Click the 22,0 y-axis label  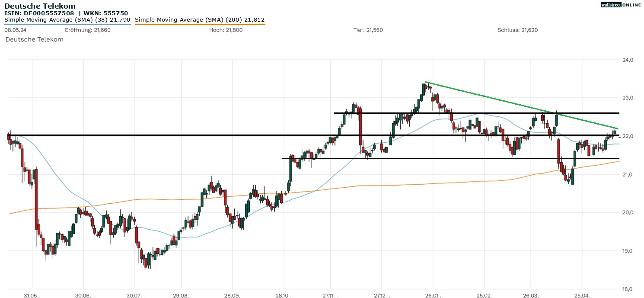(x=628, y=136)
